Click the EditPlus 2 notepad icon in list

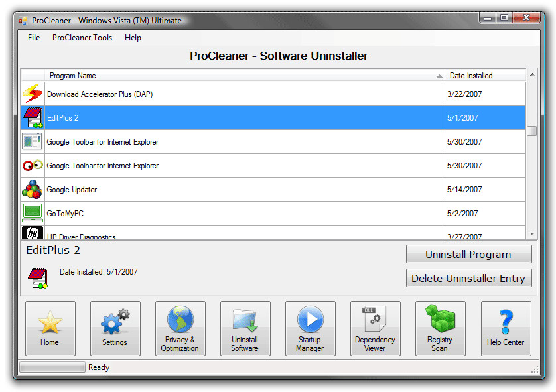click(33, 117)
